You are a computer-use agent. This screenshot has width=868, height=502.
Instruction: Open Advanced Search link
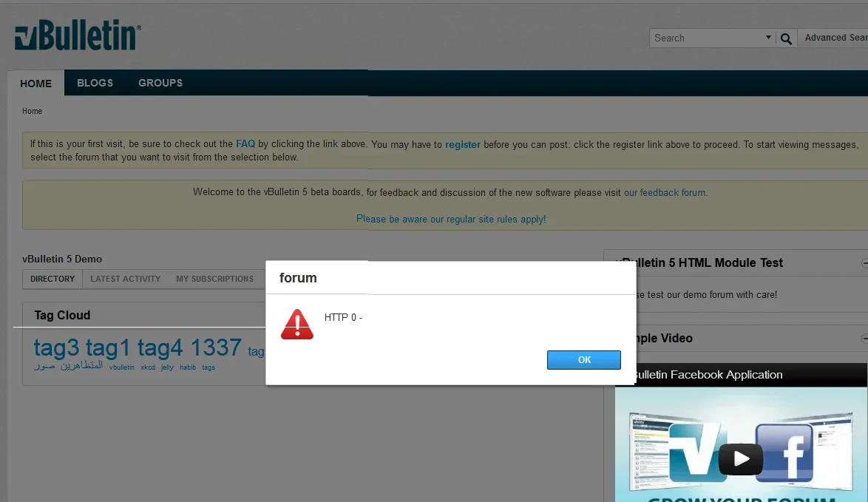click(x=836, y=38)
